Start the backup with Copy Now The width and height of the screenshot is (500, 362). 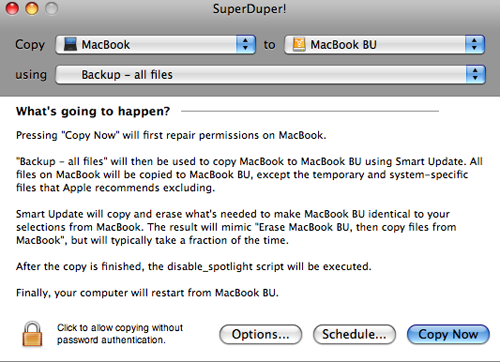[448, 334]
